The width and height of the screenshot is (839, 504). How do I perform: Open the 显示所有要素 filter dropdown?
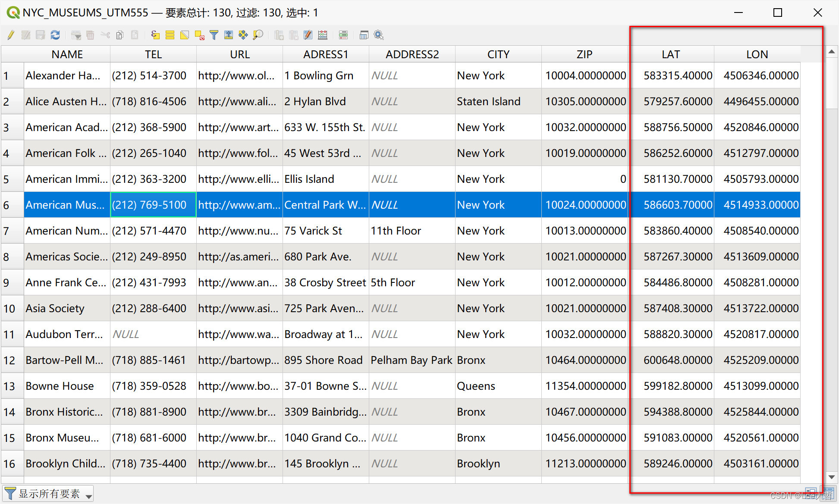tap(48, 494)
